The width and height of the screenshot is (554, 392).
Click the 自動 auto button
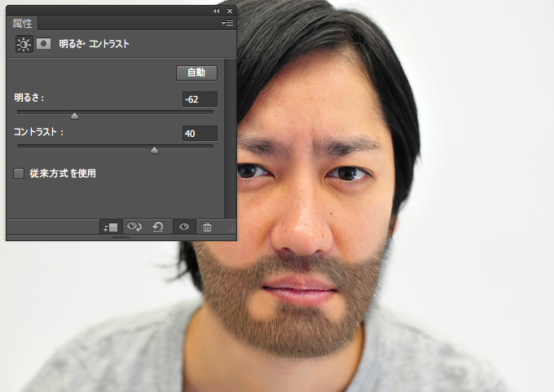196,73
